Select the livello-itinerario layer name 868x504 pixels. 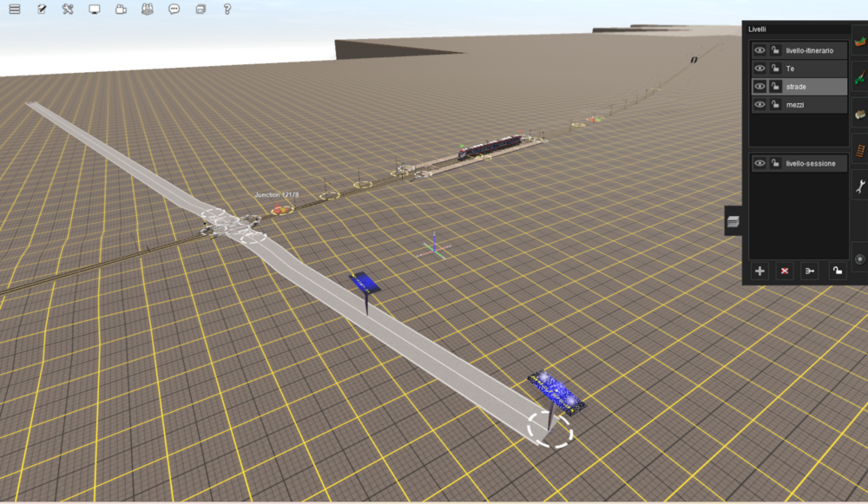click(x=809, y=50)
